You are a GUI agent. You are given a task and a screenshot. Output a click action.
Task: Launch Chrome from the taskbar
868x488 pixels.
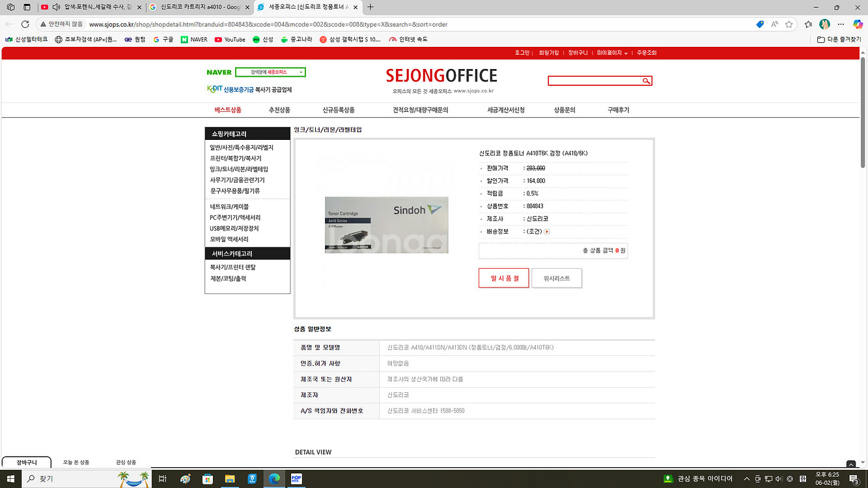point(274,478)
